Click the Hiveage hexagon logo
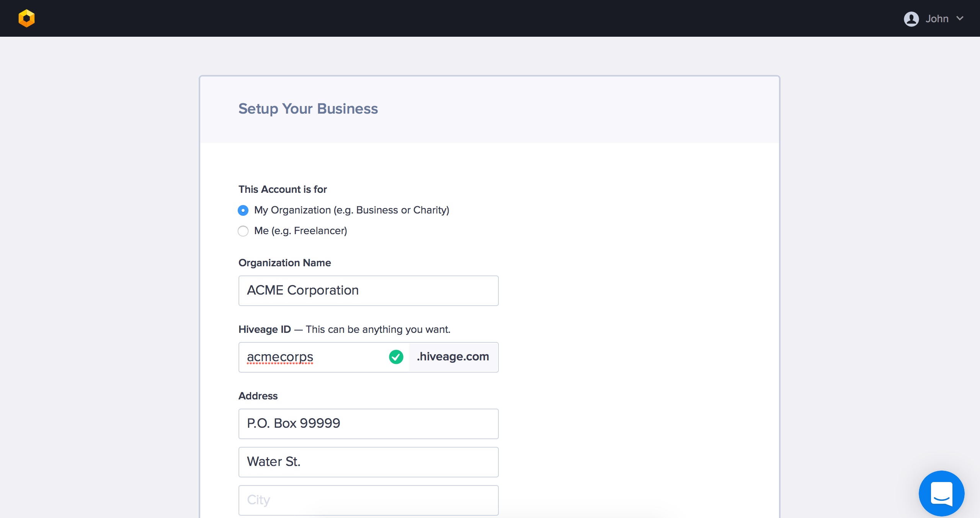Viewport: 980px width, 518px height. [26, 18]
